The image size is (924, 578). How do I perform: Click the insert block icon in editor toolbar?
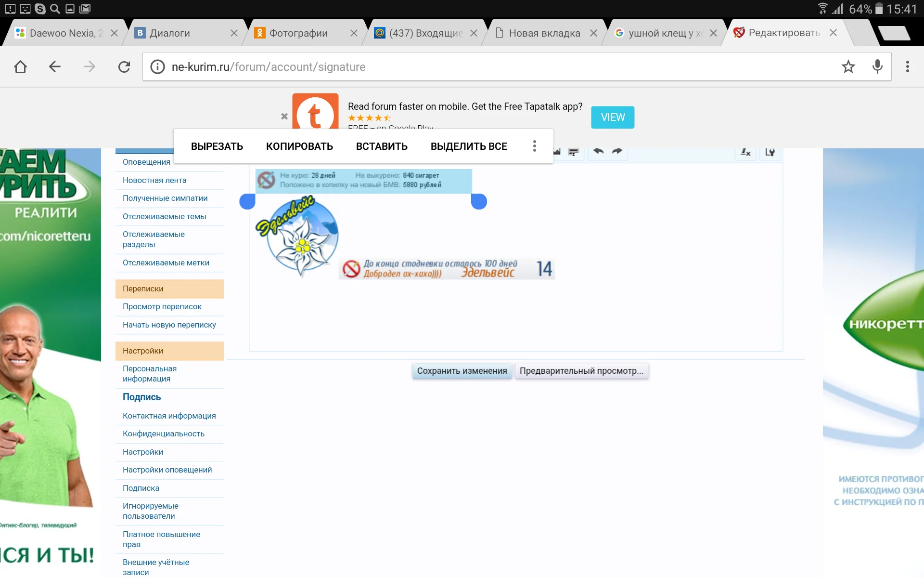click(573, 152)
